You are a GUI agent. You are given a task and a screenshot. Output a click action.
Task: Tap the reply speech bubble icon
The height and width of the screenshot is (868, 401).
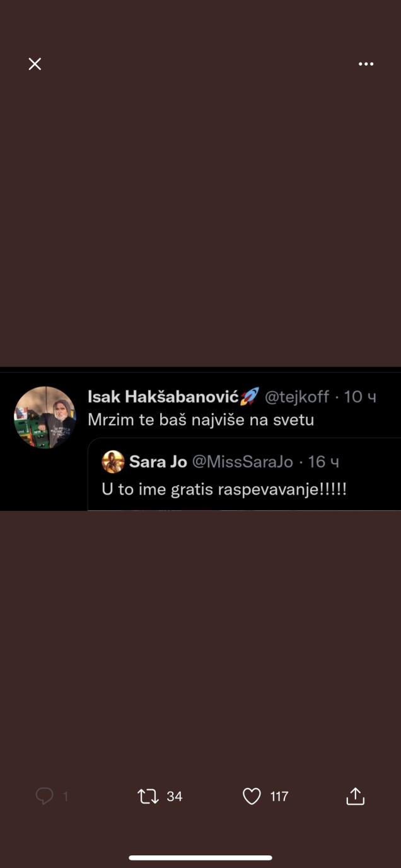click(44, 796)
